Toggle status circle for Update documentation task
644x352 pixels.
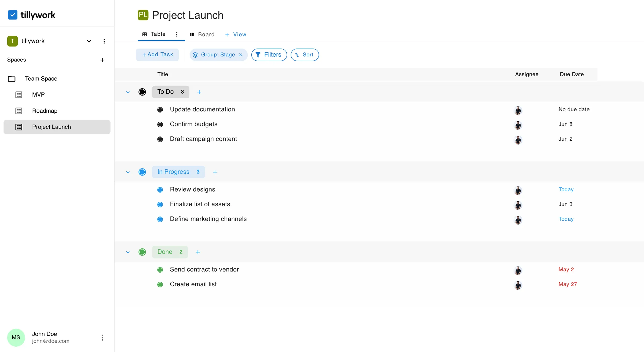pyautogui.click(x=160, y=109)
